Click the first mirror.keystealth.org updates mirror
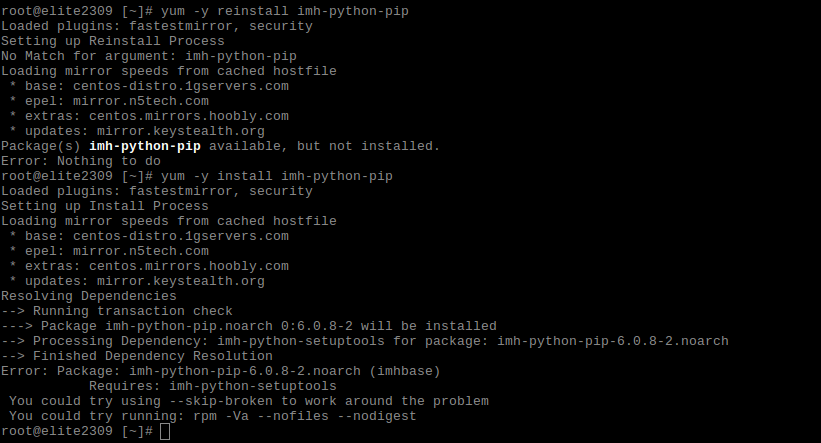The height and width of the screenshot is (443, 821). coord(176,131)
